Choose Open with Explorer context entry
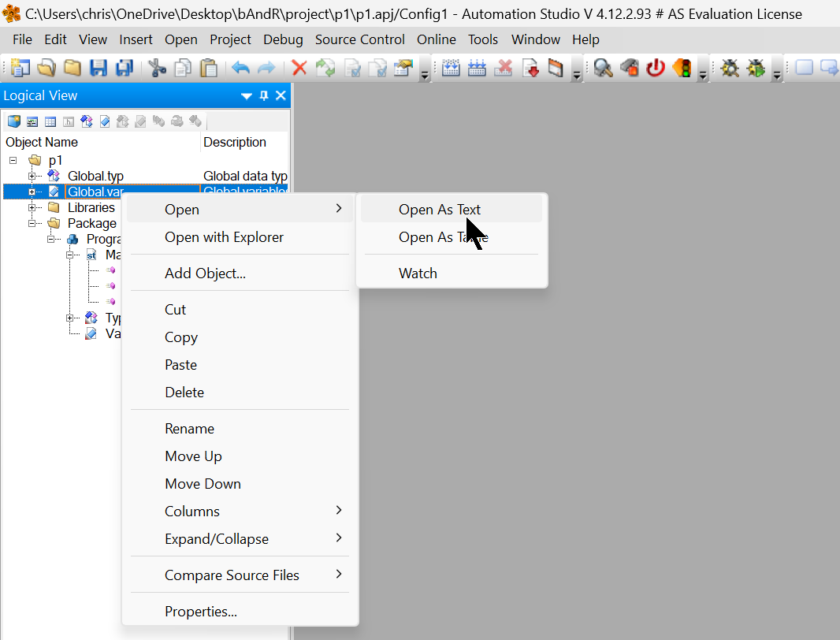The height and width of the screenshot is (640, 840). [240, 237]
